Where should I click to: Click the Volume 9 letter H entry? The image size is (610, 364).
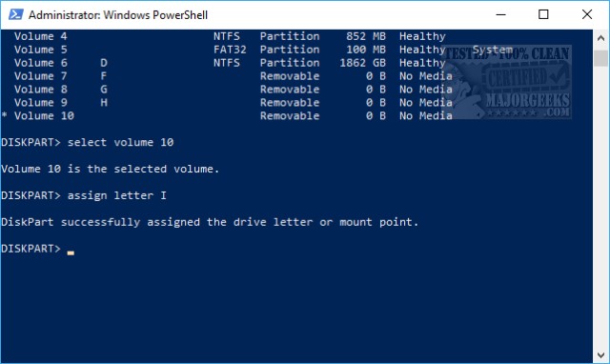click(104, 103)
